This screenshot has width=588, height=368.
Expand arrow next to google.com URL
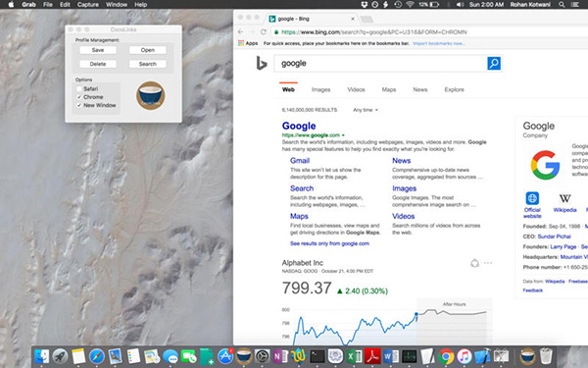coord(343,135)
